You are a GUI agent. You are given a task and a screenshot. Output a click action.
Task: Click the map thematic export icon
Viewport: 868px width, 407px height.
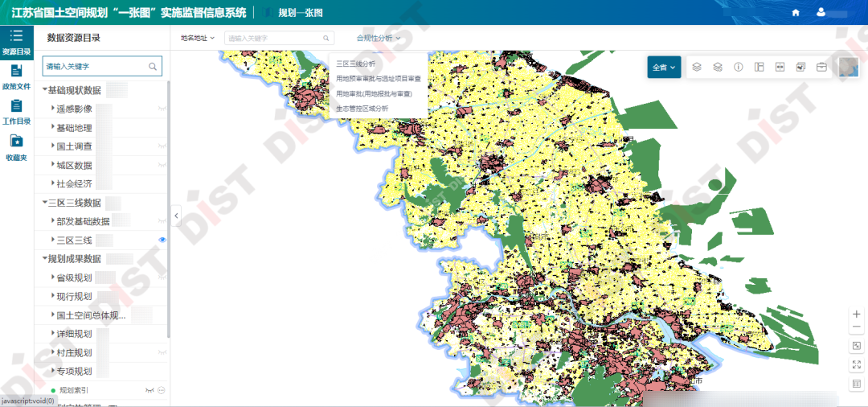pos(800,67)
